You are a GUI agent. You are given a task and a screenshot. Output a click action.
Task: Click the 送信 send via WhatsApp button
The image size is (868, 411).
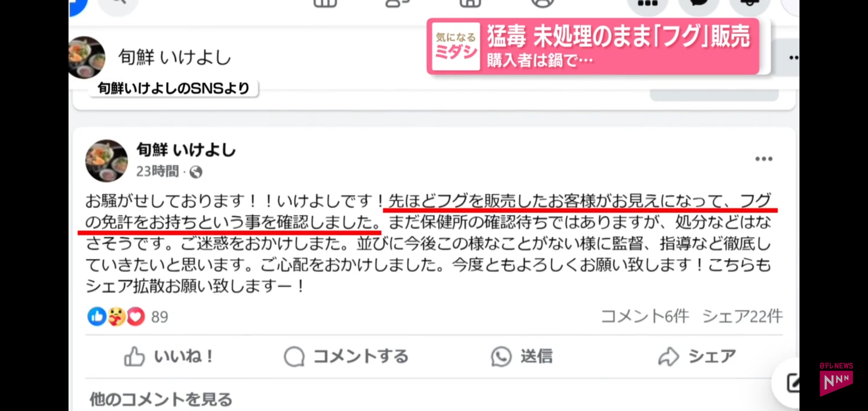click(522, 357)
